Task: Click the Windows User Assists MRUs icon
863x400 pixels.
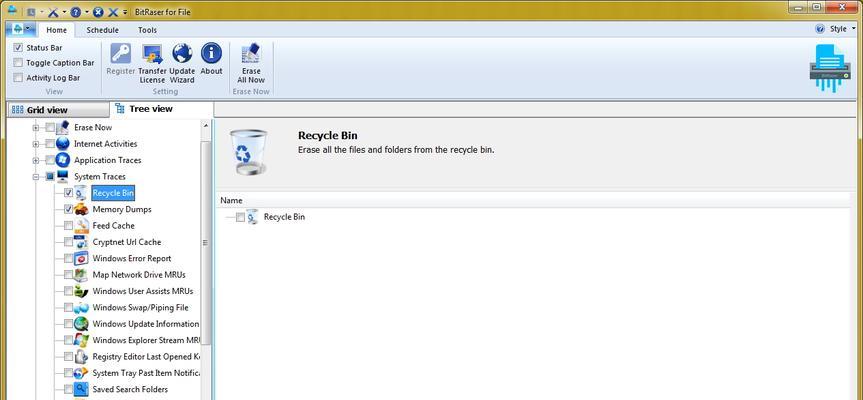Action: pyautogui.click(x=81, y=291)
